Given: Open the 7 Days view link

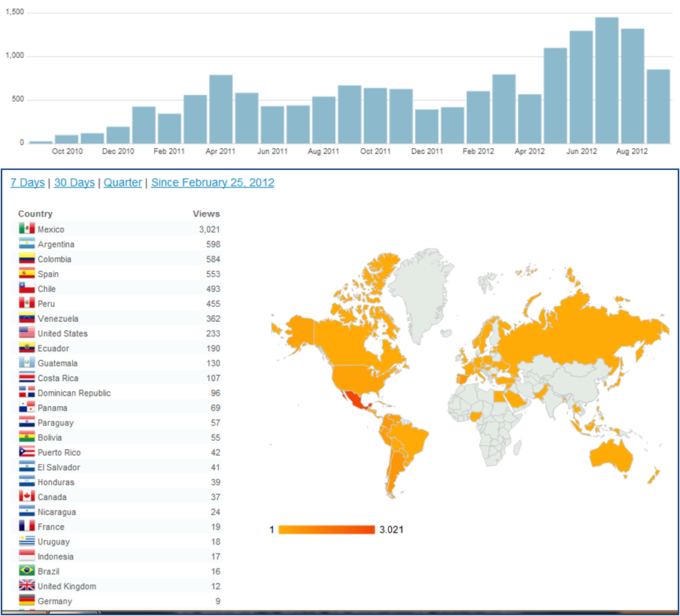Looking at the screenshot, I should pos(27,183).
